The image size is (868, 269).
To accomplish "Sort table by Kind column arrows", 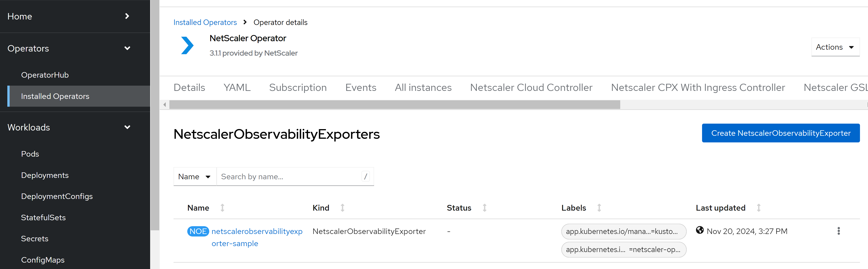I will tap(342, 208).
